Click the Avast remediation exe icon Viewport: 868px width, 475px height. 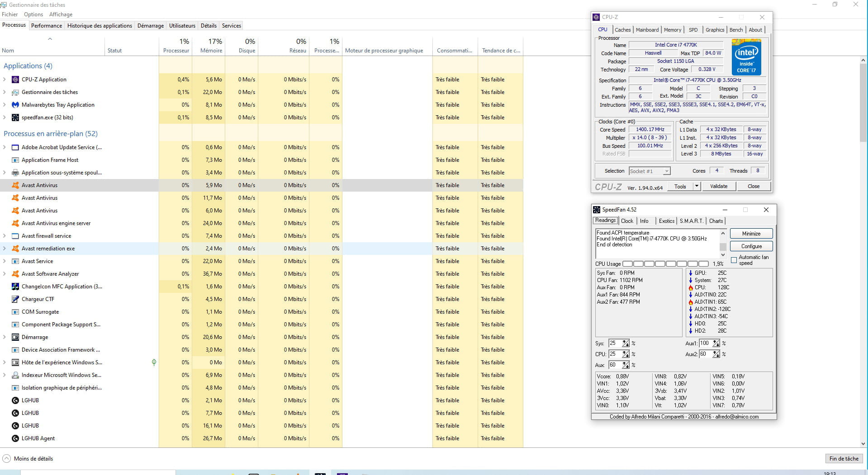[x=15, y=249]
